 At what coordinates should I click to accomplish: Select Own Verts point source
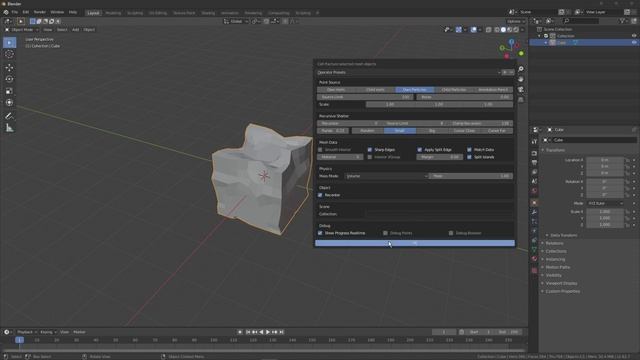(x=336, y=90)
